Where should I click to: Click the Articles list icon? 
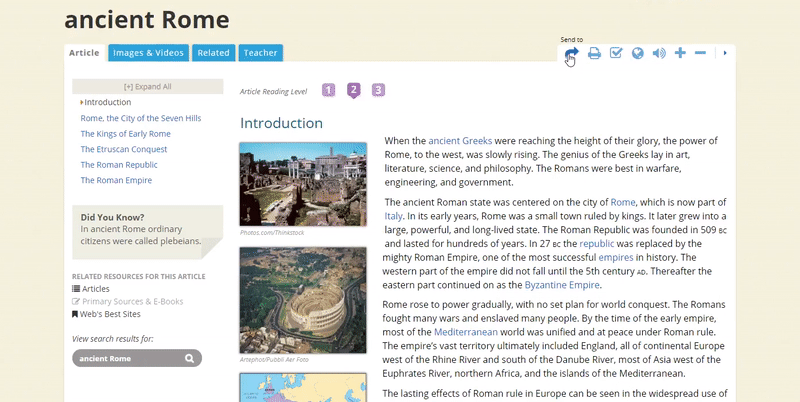click(76, 289)
